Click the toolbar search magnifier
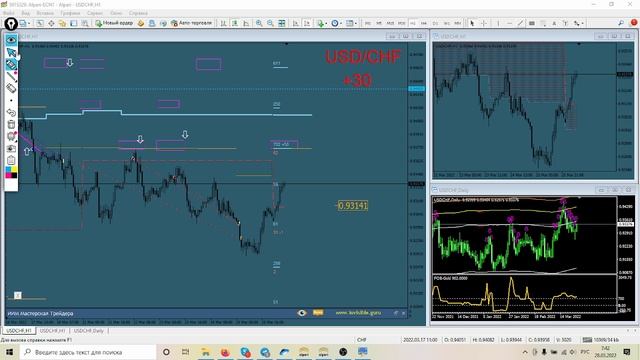The height and width of the screenshot is (360, 640). 621,23
